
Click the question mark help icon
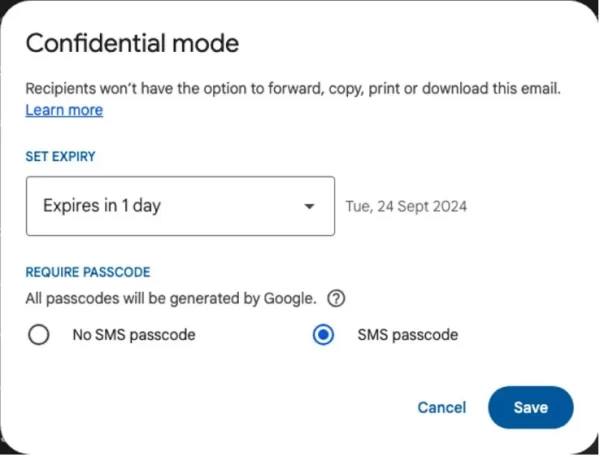tap(336, 299)
